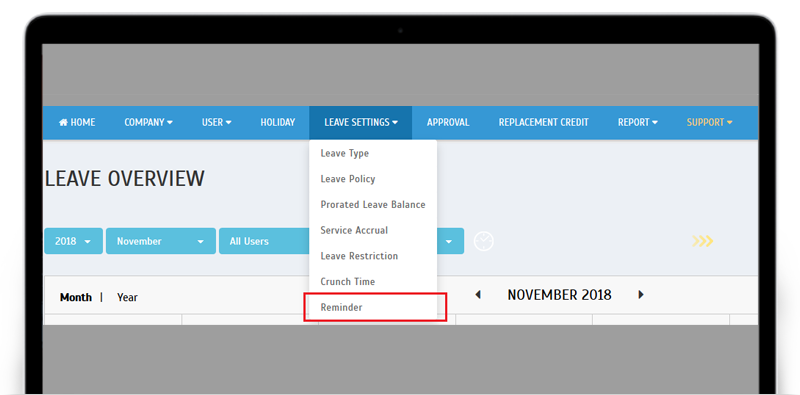This screenshot has height=395, width=800.
Task: Open the November month dropdown
Action: (x=161, y=241)
